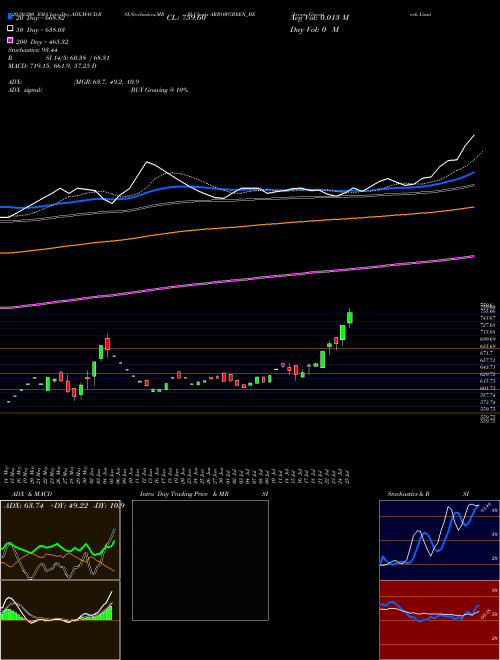Click the 'Intra Day Trading Price & MRSI' panel title
The width and height of the screenshot is (500, 660).
(x=204, y=494)
